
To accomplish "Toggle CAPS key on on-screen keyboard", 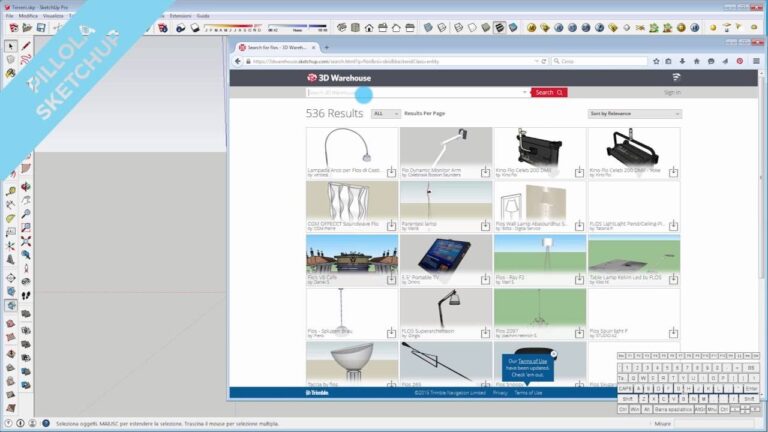I will 625,388.
